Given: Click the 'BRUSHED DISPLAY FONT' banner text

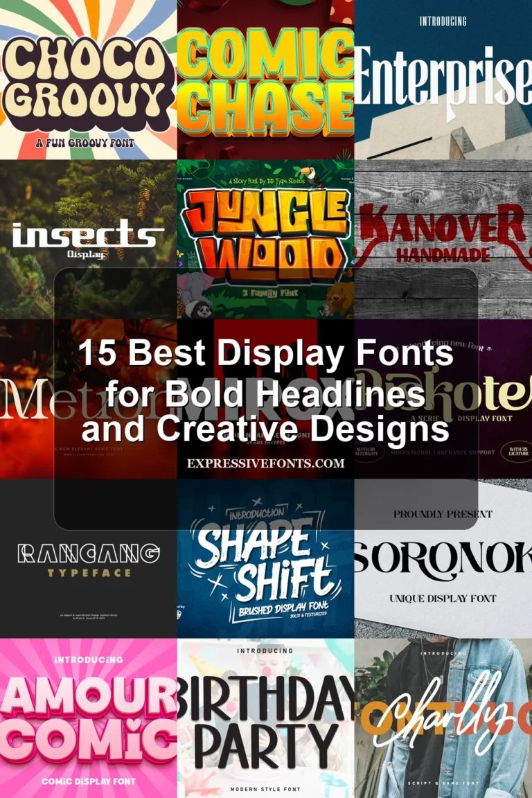Looking at the screenshot, I should (x=283, y=608).
